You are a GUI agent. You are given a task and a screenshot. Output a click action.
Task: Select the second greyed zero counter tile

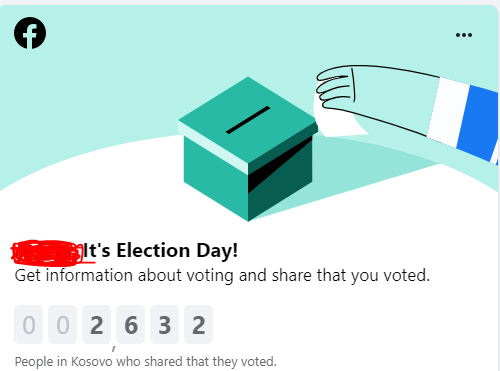[63, 324]
